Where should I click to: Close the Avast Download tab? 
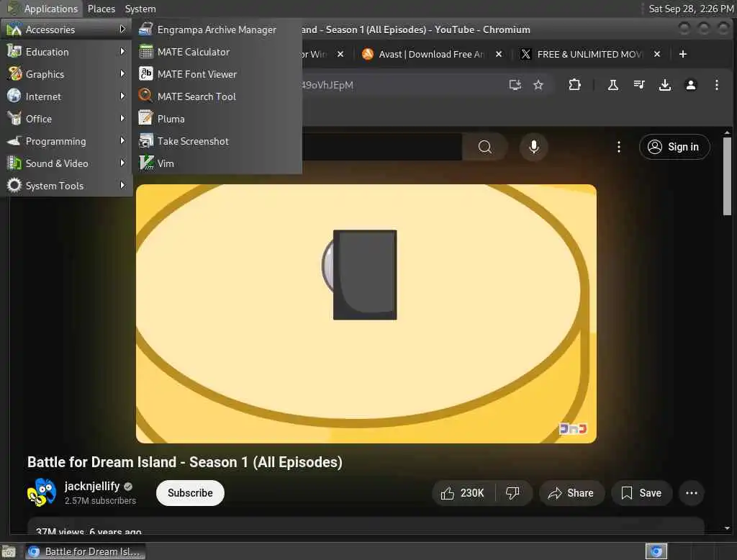tap(499, 54)
